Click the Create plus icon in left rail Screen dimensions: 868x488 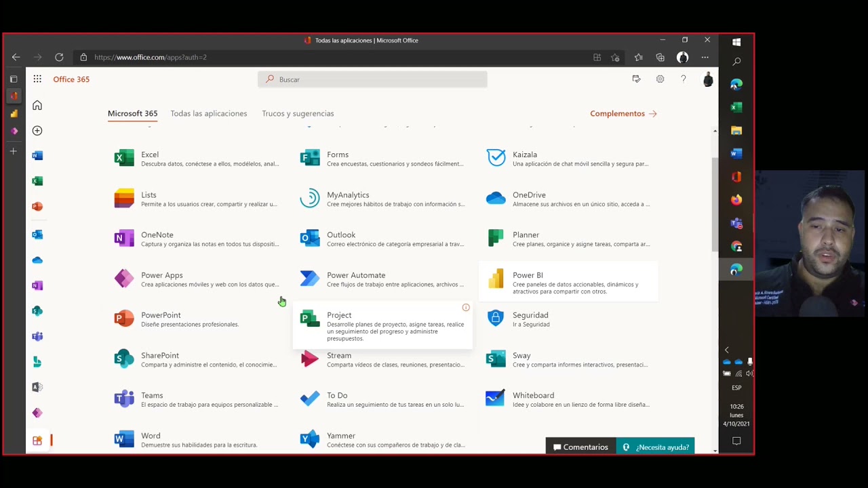click(37, 130)
